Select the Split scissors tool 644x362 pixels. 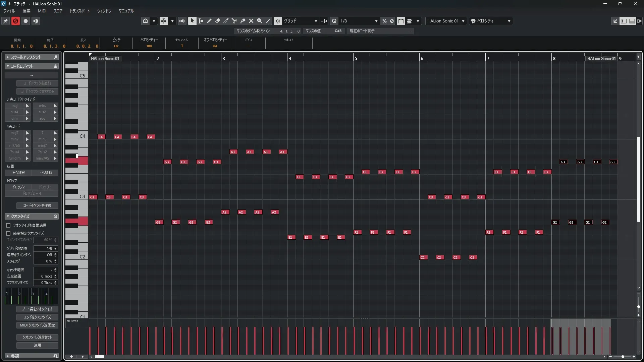(234, 21)
